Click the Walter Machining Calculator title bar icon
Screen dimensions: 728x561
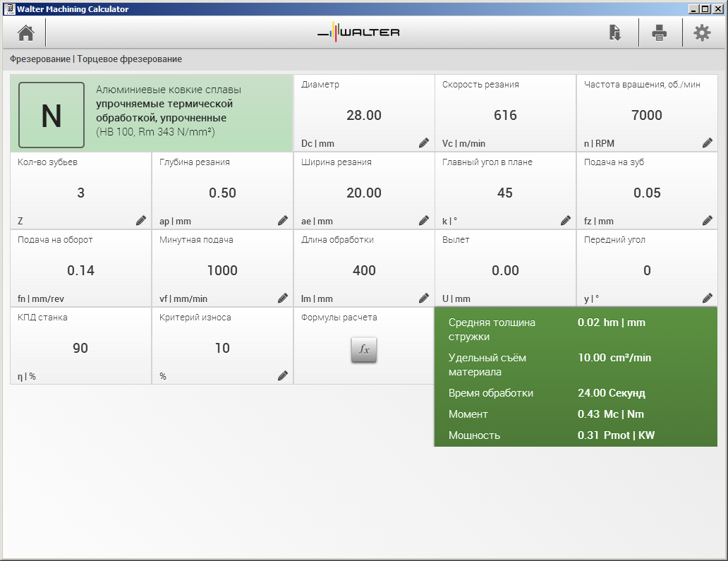9,9
